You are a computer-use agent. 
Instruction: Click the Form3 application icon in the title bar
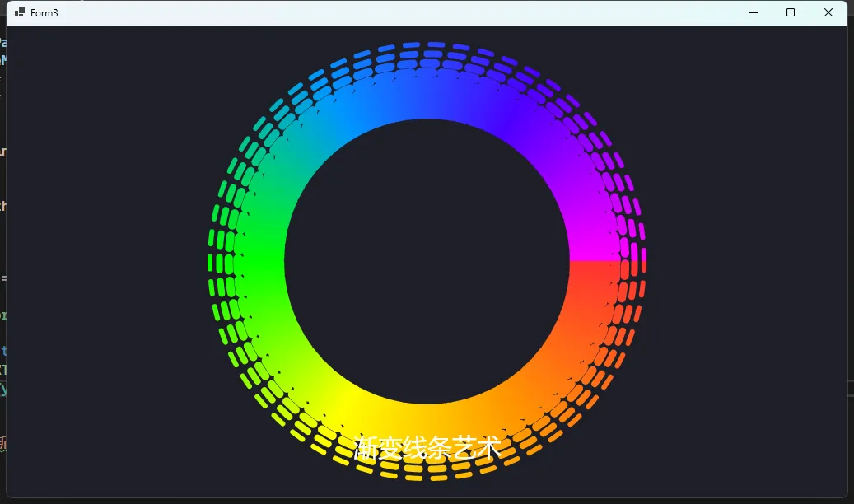click(18, 12)
